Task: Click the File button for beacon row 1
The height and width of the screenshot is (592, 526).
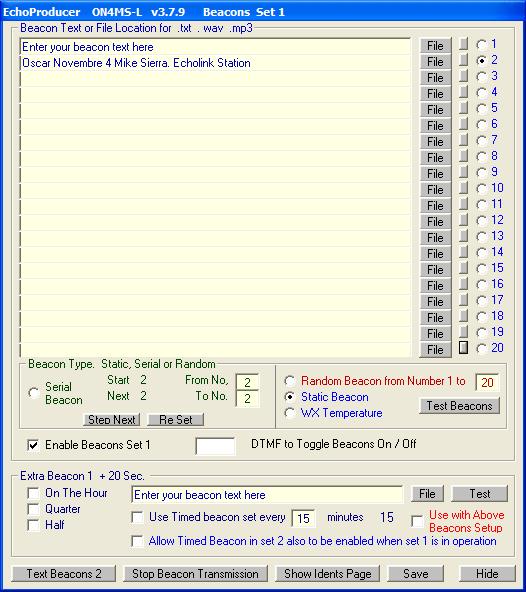Action: tap(435, 46)
